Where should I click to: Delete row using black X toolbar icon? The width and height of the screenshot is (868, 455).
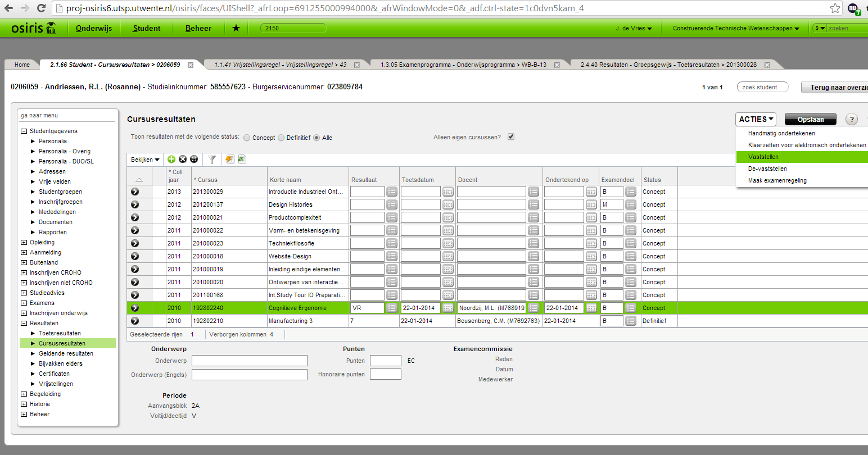(x=183, y=160)
